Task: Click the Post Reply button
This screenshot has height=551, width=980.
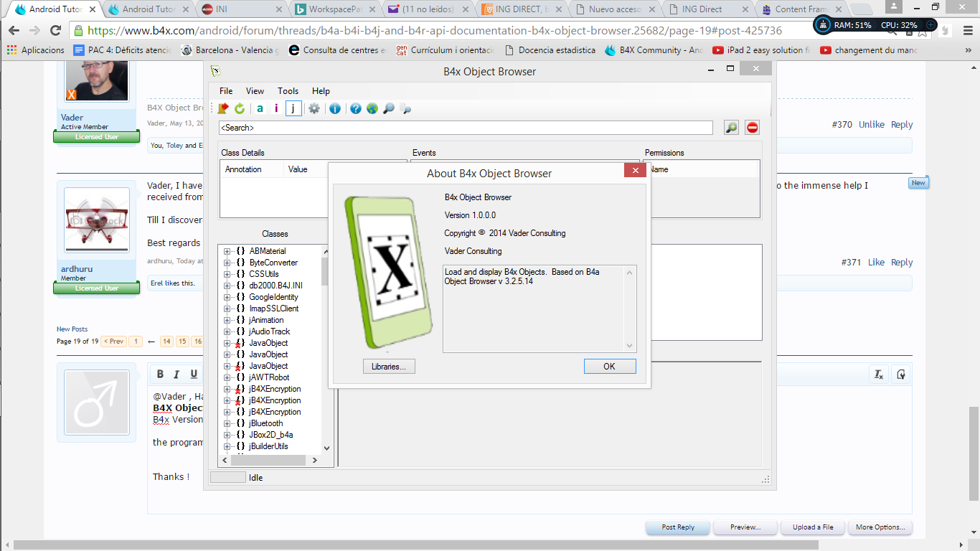Action: tap(678, 527)
